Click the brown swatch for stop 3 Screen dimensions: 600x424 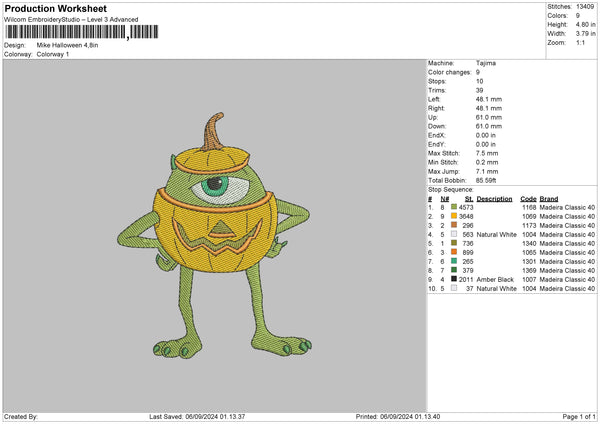(x=454, y=225)
